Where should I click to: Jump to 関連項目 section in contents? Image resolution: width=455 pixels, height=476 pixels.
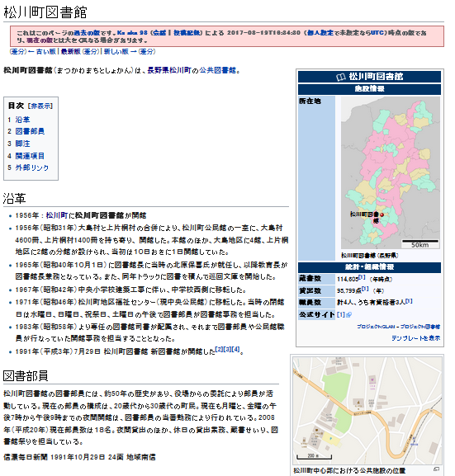coord(30,156)
